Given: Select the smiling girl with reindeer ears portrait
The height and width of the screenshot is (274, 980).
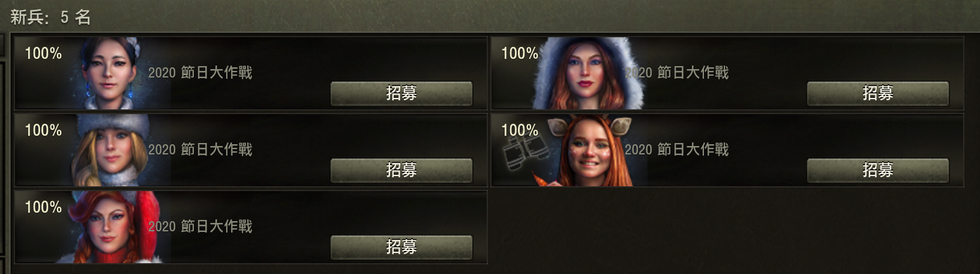Looking at the screenshot, I should click(x=591, y=150).
